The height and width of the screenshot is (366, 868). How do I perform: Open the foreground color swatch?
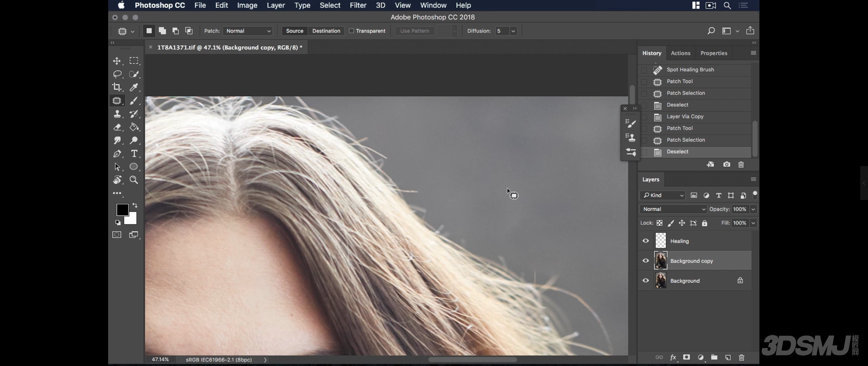(122, 210)
